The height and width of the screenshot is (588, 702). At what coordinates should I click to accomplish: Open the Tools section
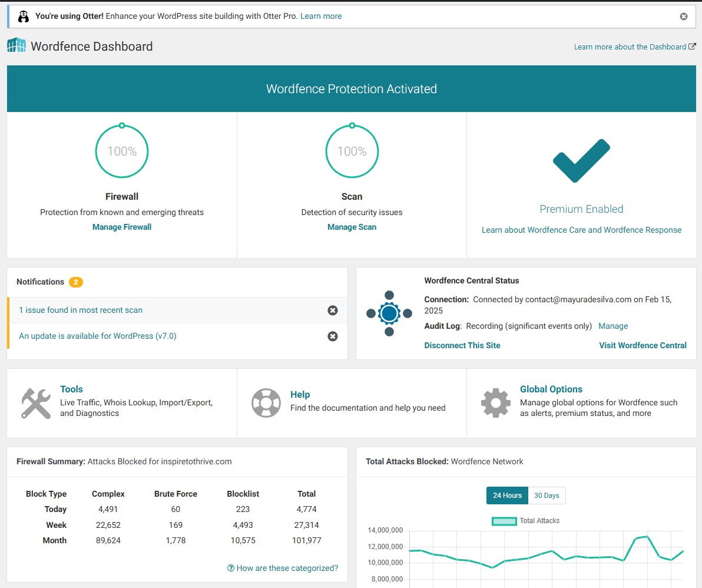(x=71, y=389)
